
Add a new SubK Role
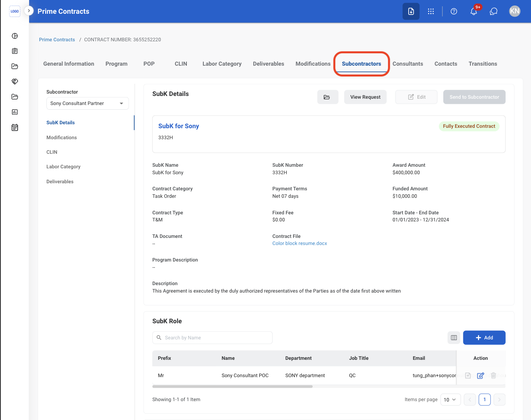click(x=484, y=337)
